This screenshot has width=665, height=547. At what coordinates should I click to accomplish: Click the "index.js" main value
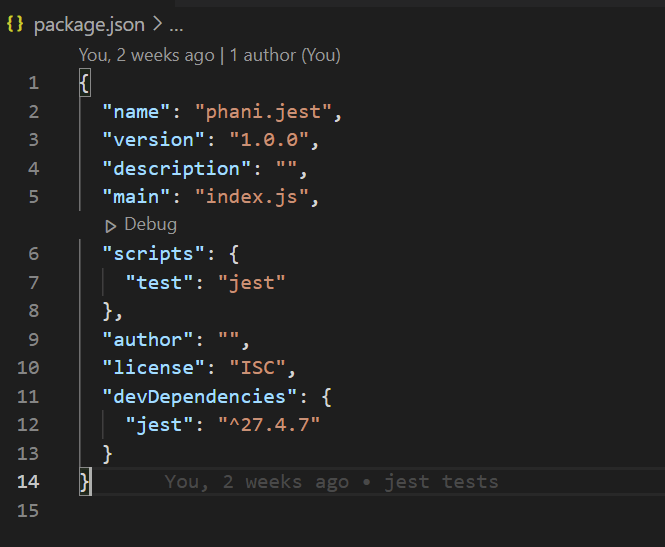(258, 197)
